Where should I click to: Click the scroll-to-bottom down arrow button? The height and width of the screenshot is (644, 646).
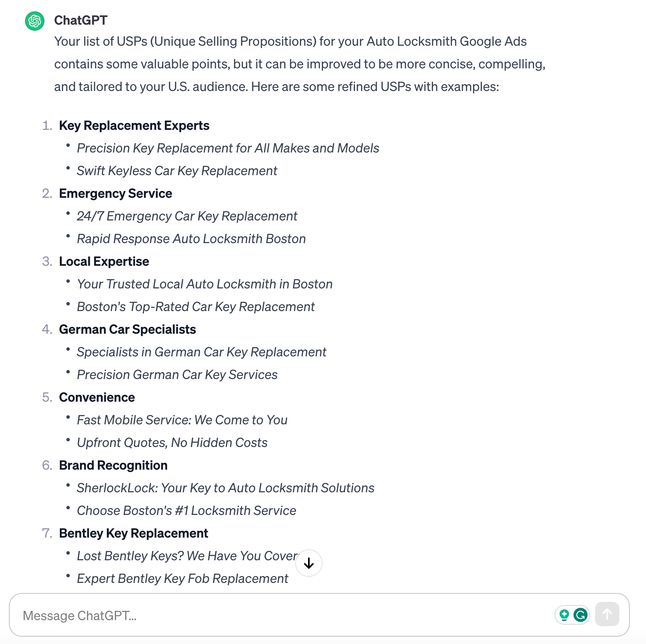tap(309, 563)
